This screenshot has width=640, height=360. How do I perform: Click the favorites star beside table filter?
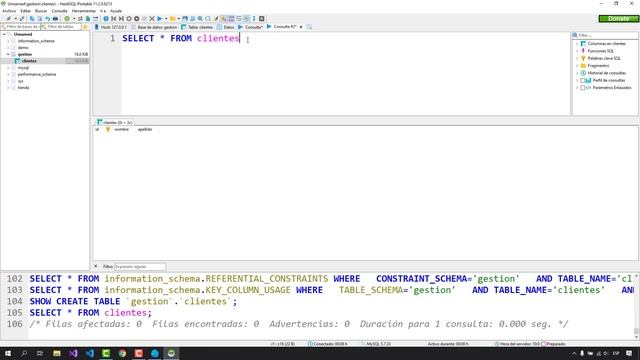(x=85, y=27)
